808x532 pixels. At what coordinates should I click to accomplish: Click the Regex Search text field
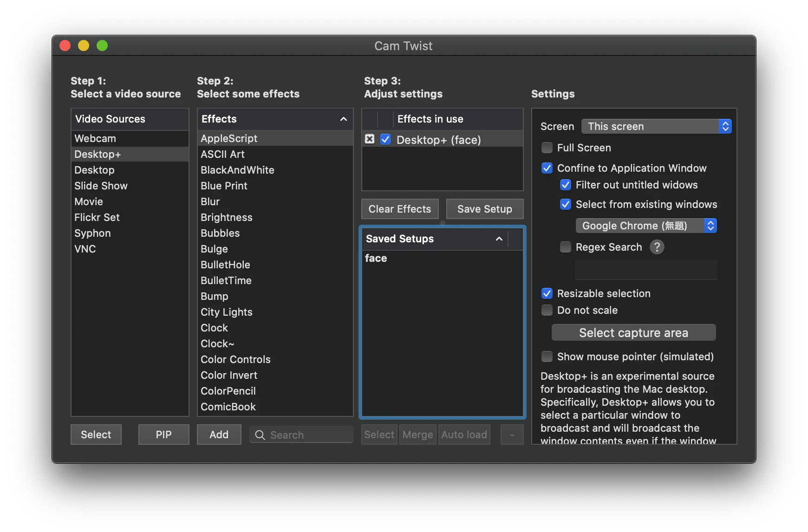pos(646,270)
